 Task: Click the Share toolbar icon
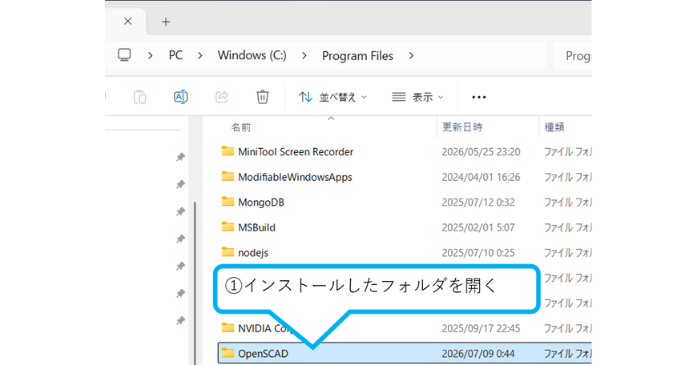[x=222, y=97]
